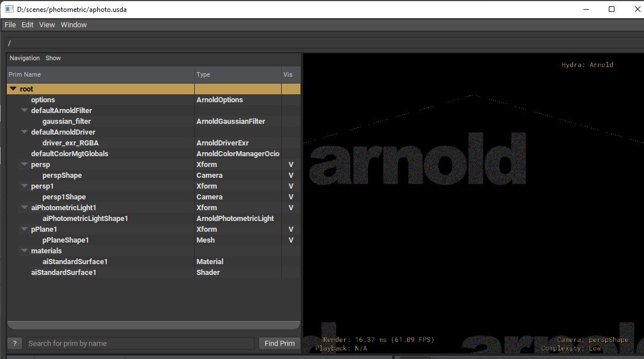Click the Type column header
The width and height of the screenshot is (644, 359).
coord(238,74)
